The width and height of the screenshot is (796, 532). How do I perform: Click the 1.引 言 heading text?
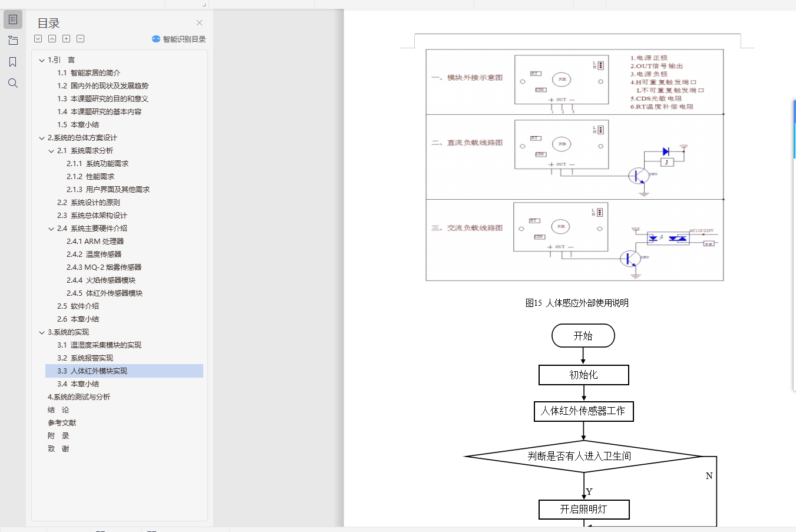61,60
